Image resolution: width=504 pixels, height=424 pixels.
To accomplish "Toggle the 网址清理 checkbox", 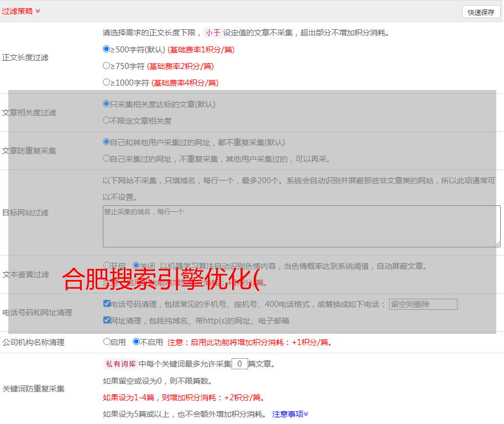I will pos(107,320).
